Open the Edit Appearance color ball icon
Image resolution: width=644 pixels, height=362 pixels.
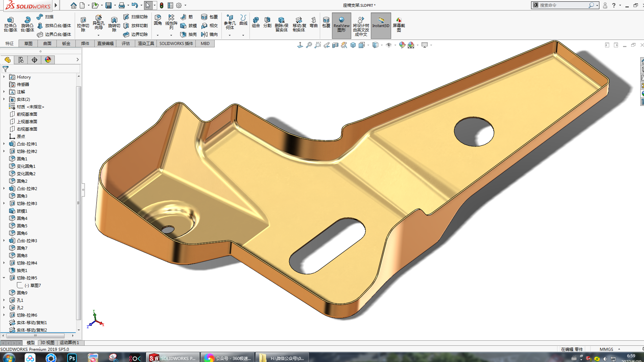point(402,45)
